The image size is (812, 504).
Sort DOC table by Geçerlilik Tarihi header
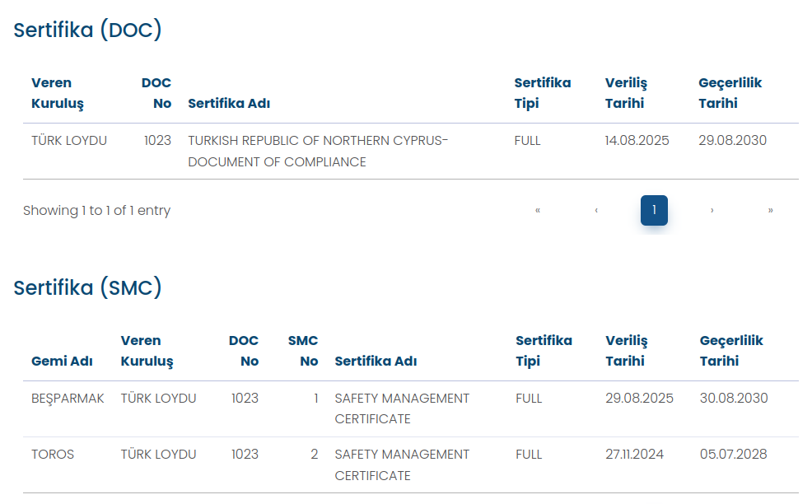pos(730,93)
